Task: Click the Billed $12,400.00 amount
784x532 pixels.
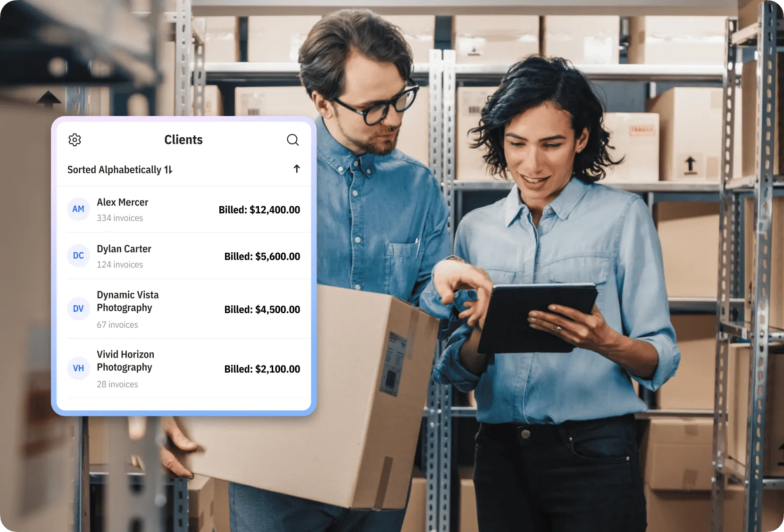Action: [259, 210]
